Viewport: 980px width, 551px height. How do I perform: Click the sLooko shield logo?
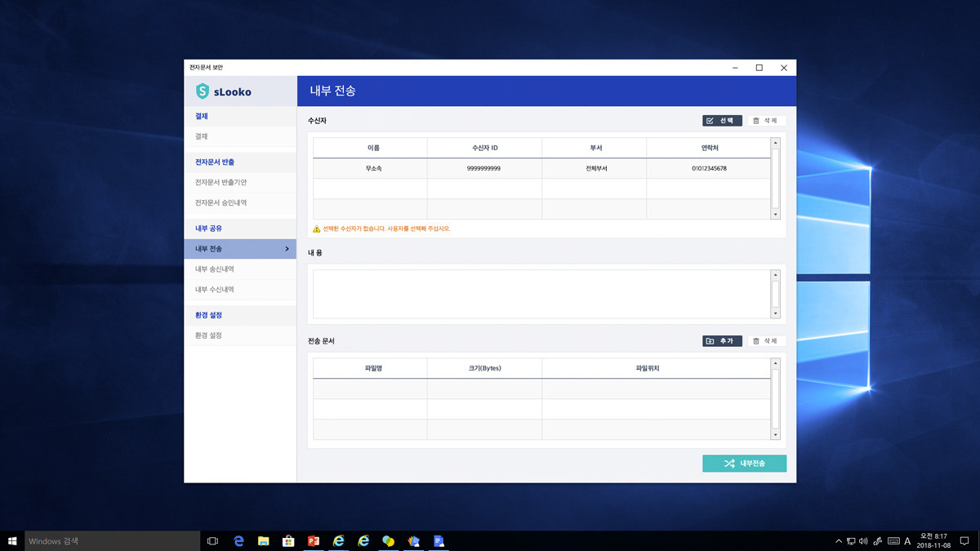click(203, 91)
